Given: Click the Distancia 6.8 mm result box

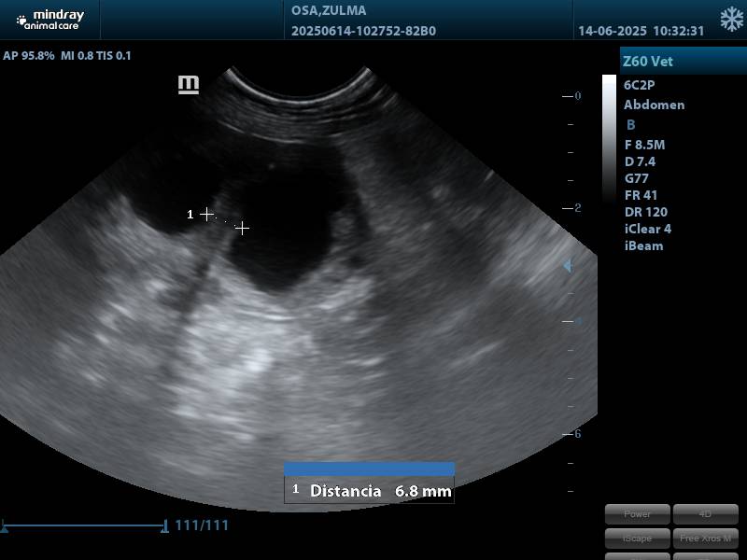Looking at the screenshot, I should tap(370, 490).
